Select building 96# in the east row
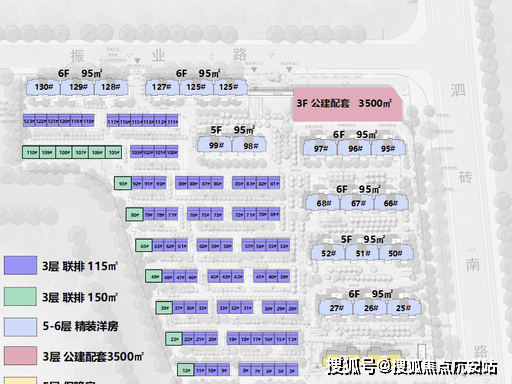The height and width of the screenshot is (384, 512). pos(355,148)
